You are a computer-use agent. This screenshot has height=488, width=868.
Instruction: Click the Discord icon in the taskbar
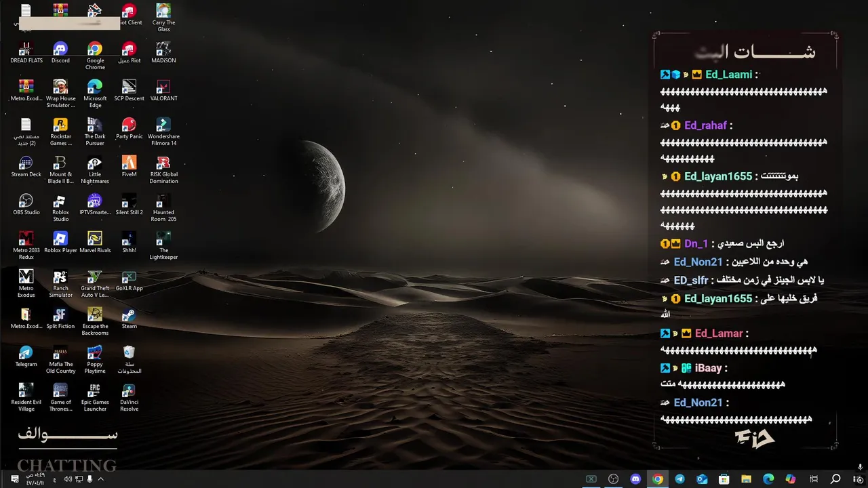click(x=635, y=479)
